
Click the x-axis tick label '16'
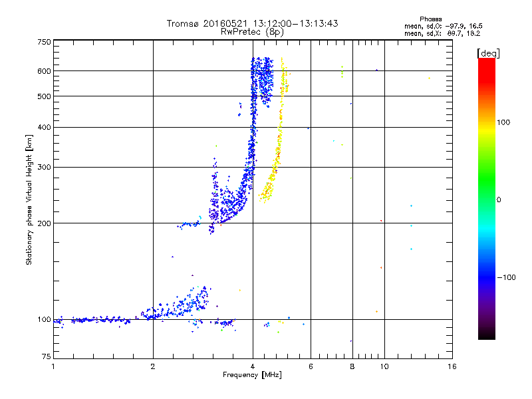[x=452, y=366]
